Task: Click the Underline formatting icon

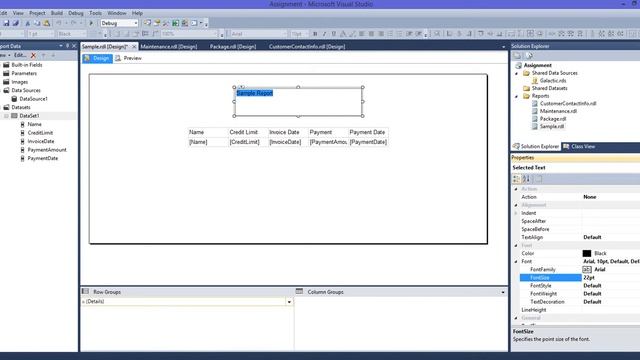Action: (333, 34)
